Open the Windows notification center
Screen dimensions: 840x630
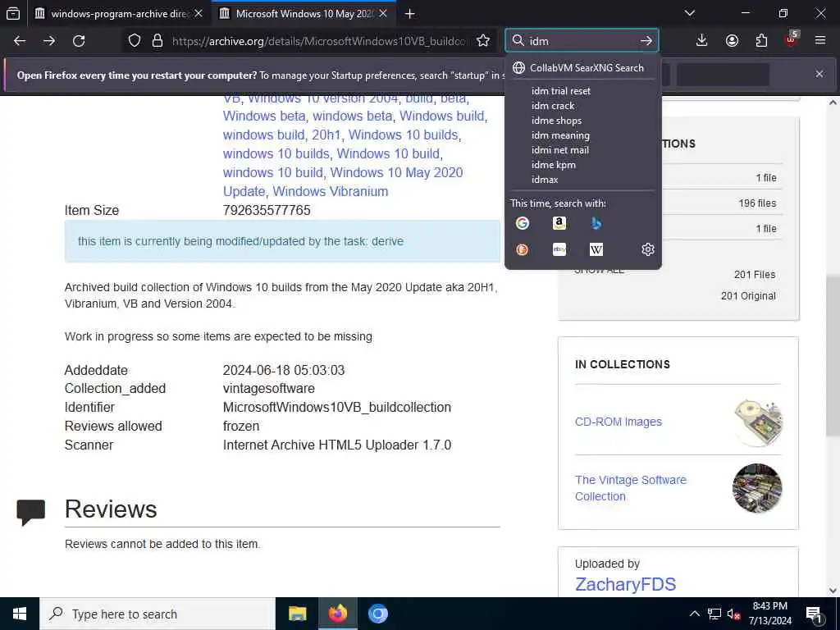tap(814, 614)
